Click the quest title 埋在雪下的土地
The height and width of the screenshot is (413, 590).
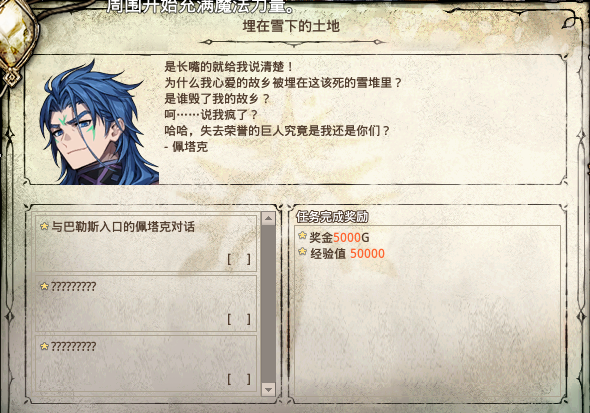291,26
